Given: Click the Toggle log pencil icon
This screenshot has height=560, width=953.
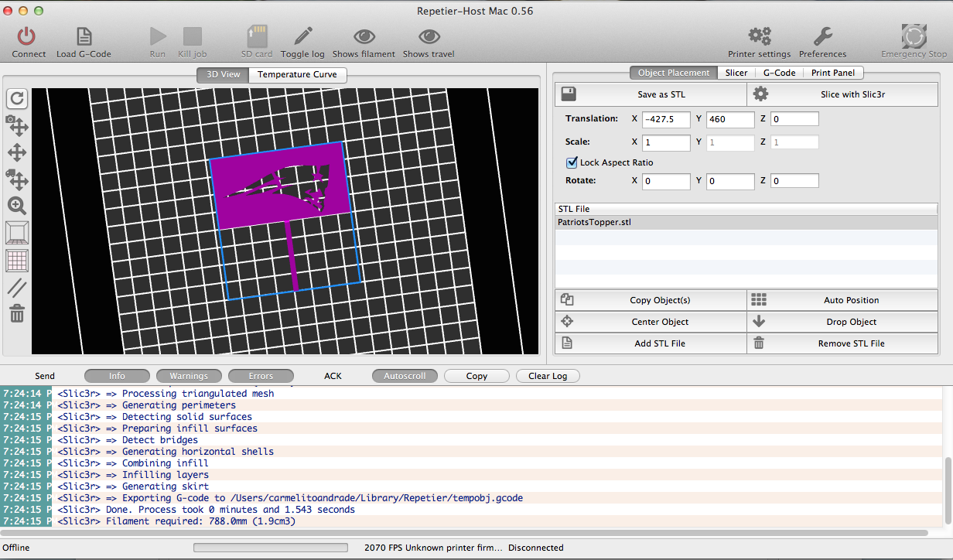Looking at the screenshot, I should (302, 36).
